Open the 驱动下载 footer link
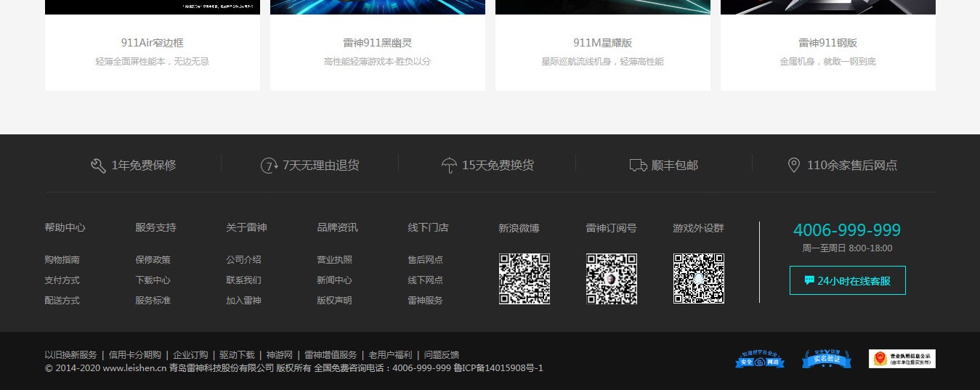 coord(238,355)
